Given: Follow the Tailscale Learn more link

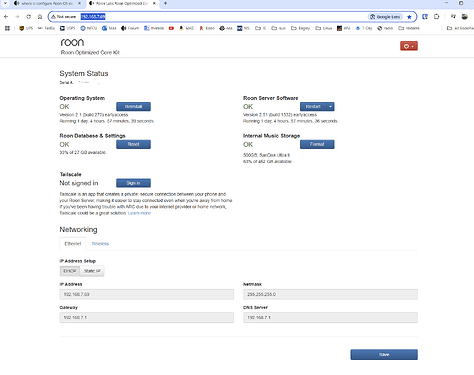Looking at the screenshot, I should point(139,213).
